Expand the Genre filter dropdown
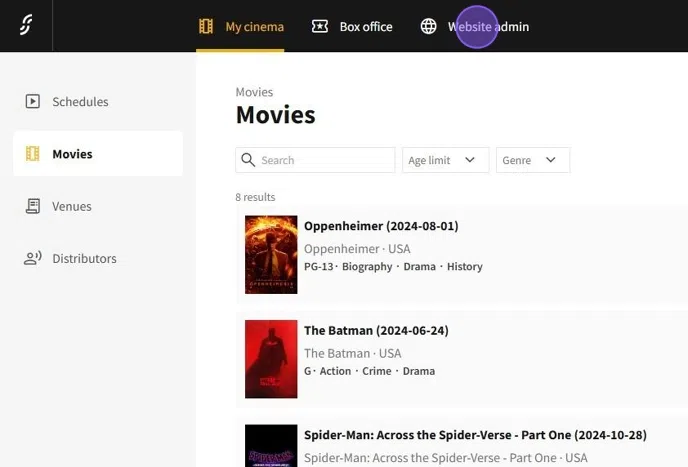 (x=532, y=160)
